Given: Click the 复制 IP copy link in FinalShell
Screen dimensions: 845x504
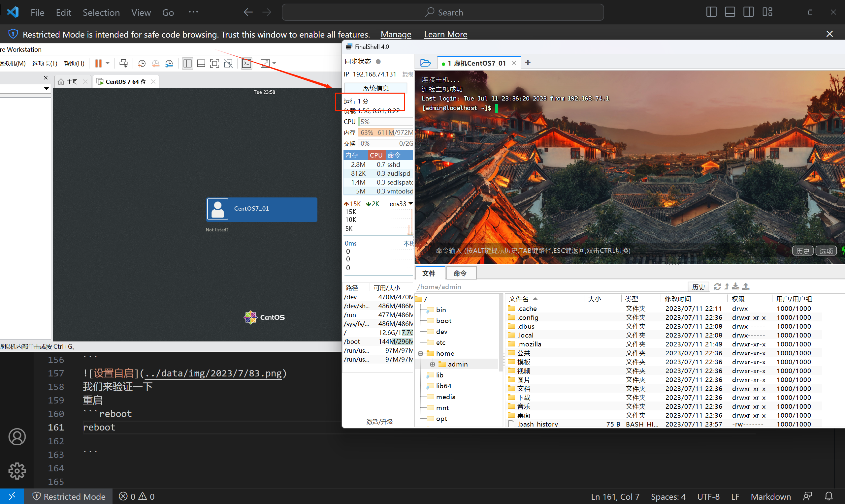Looking at the screenshot, I should point(407,74).
